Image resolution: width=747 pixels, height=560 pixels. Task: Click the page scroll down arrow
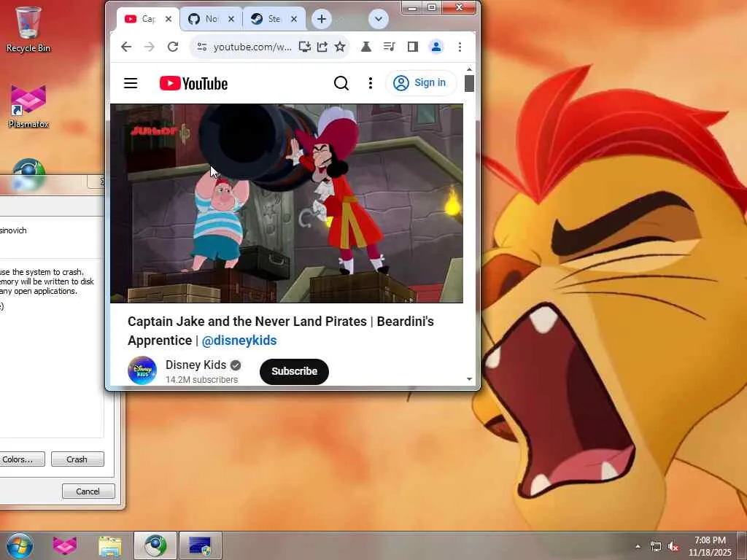tap(469, 379)
